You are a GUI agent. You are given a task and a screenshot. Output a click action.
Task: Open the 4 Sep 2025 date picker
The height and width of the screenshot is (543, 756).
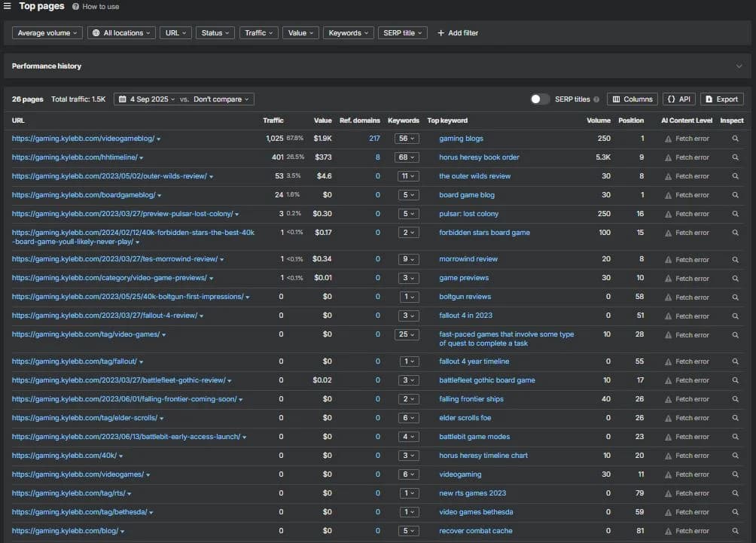147,99
